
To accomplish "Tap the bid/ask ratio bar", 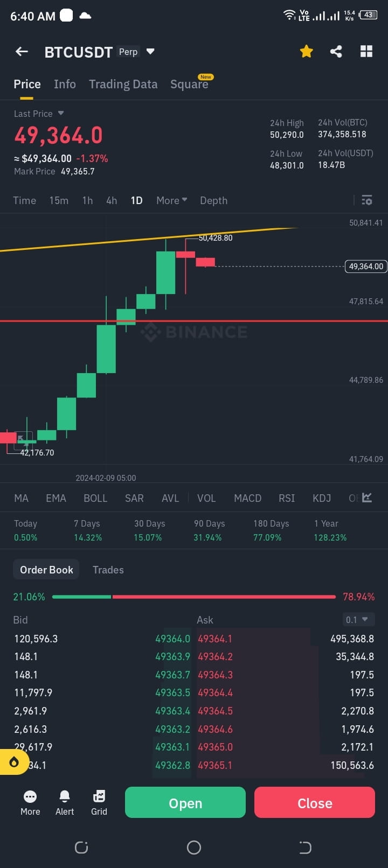I will pos(194,597).
